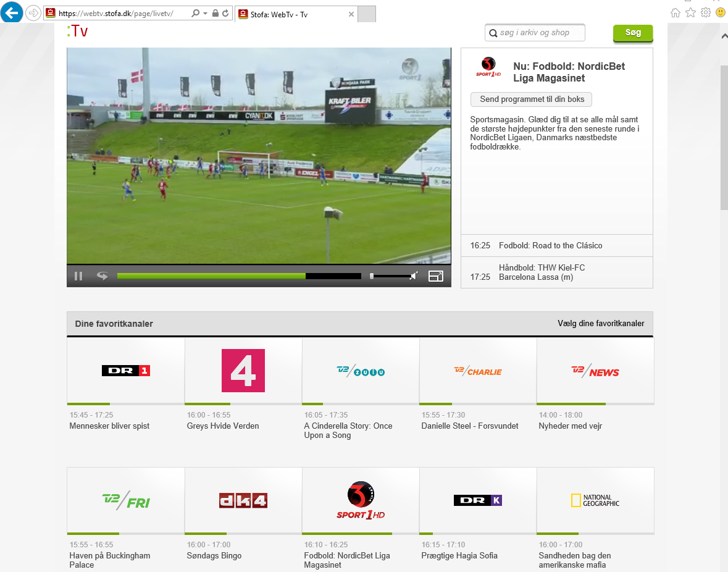Toggle fullscreen on the video player
Image resolution: width=728 pixels, height=572 pixels.
(x=435, y=276)
